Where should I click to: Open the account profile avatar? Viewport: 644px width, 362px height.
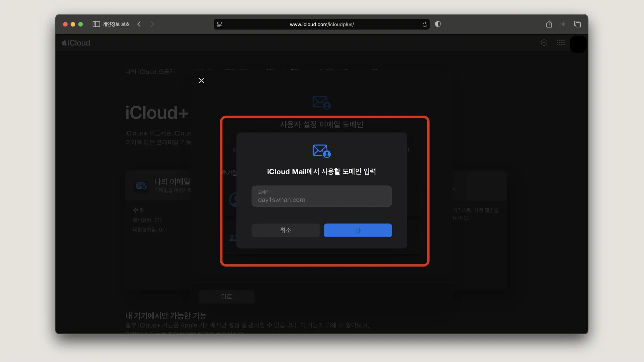[578, 44]
